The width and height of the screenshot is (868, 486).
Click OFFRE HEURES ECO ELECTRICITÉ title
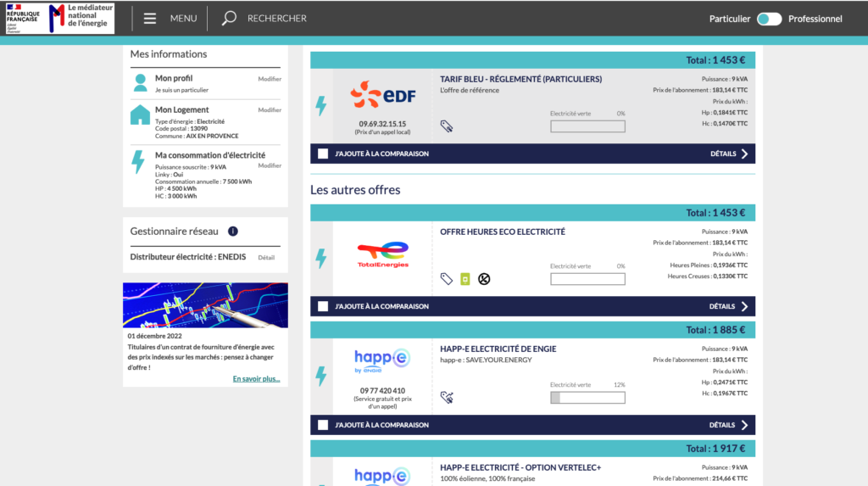point(502,232)
